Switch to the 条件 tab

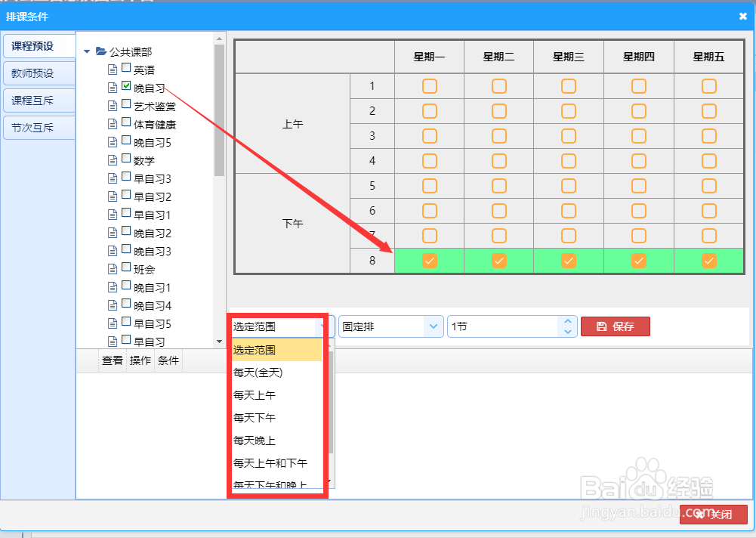[168, 360]
